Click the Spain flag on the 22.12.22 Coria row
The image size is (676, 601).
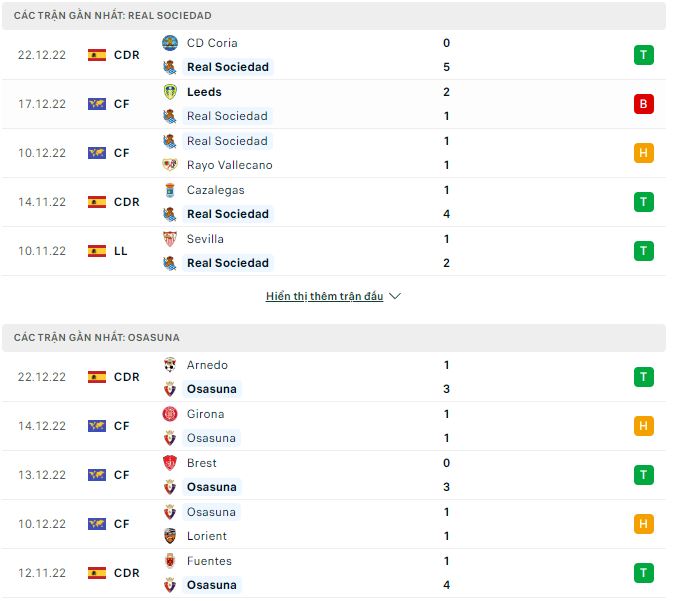[x=97, y=55]
